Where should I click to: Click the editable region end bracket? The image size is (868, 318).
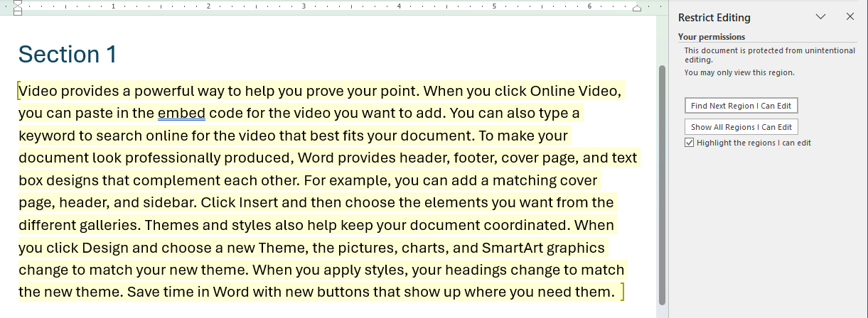click(623, 292)
